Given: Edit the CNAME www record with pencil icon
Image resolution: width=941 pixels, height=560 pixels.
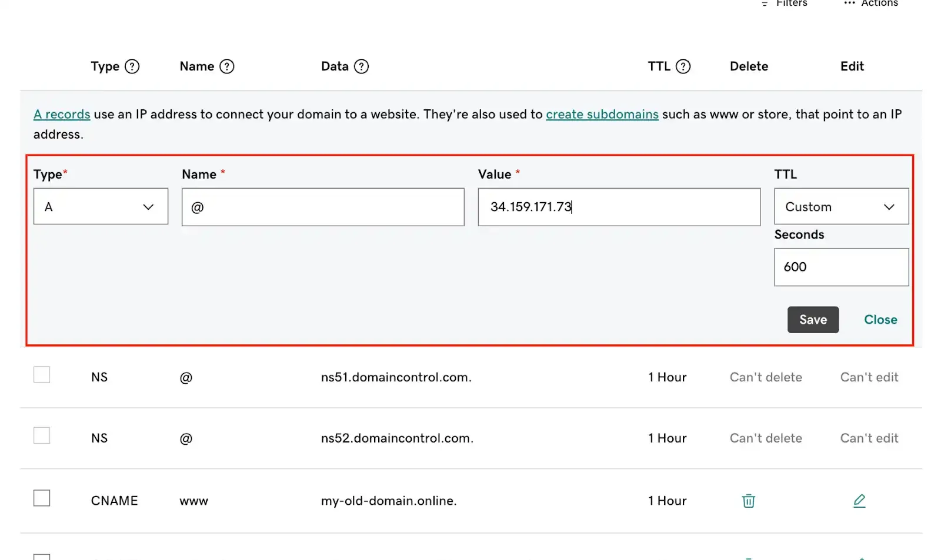Looking at the screenshot, I should tap(859, 501).
